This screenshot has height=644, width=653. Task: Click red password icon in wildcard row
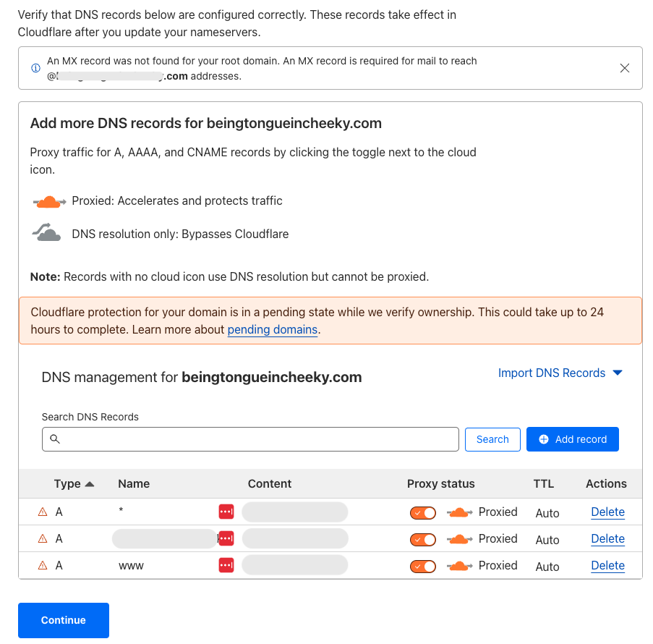226,512
